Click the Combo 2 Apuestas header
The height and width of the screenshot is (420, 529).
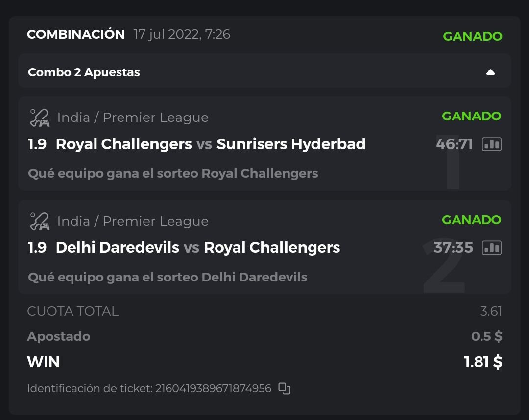click(84, 72)
